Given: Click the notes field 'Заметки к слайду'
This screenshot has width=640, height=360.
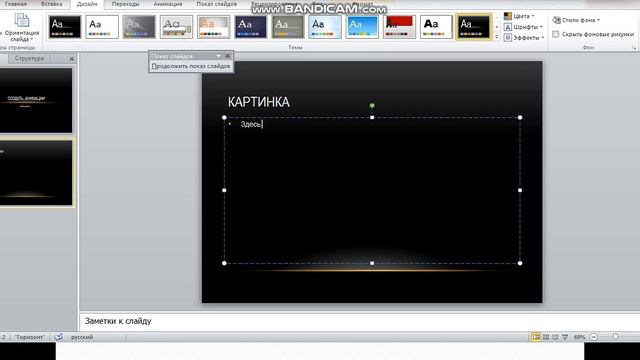Looking at the screenshot, I should (359, 321).
